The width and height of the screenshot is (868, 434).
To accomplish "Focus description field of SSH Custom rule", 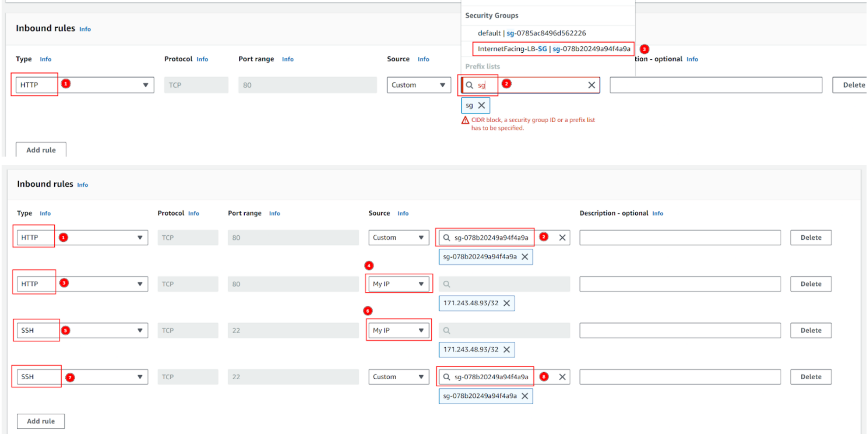I will [x=680, y=377].
